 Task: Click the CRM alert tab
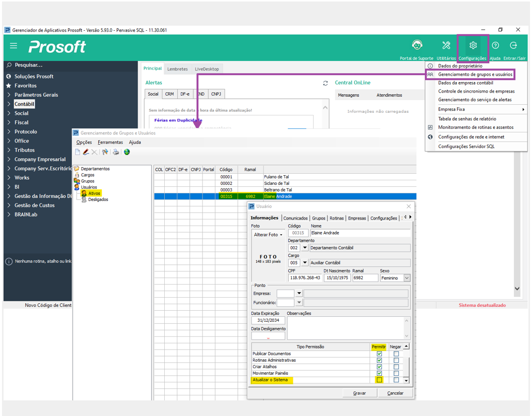tap(169, 94)
